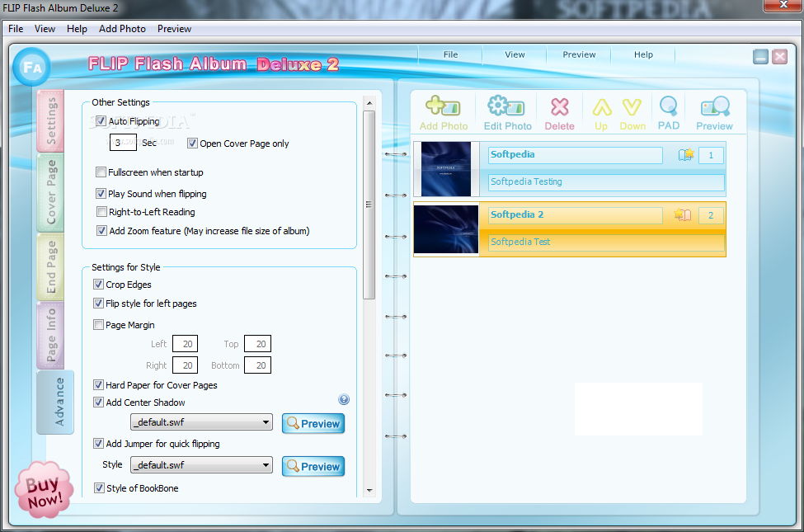Click settings scrollbar down arrow

point(369,491)
